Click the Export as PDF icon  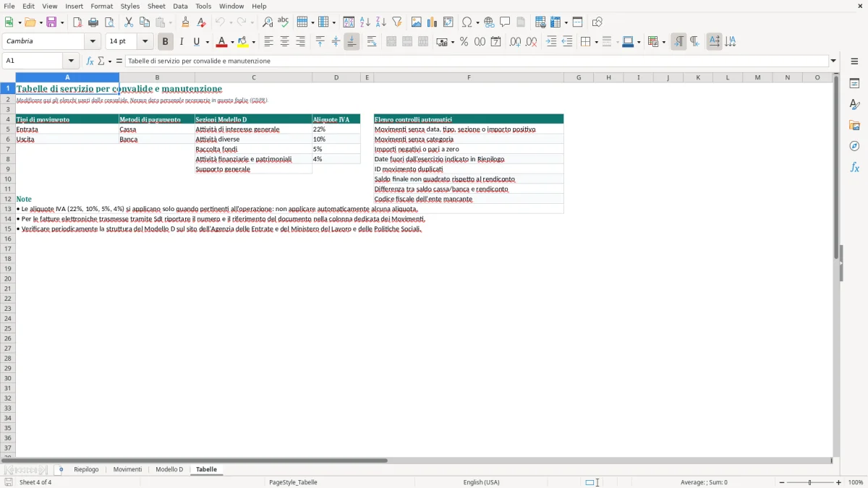77,22
